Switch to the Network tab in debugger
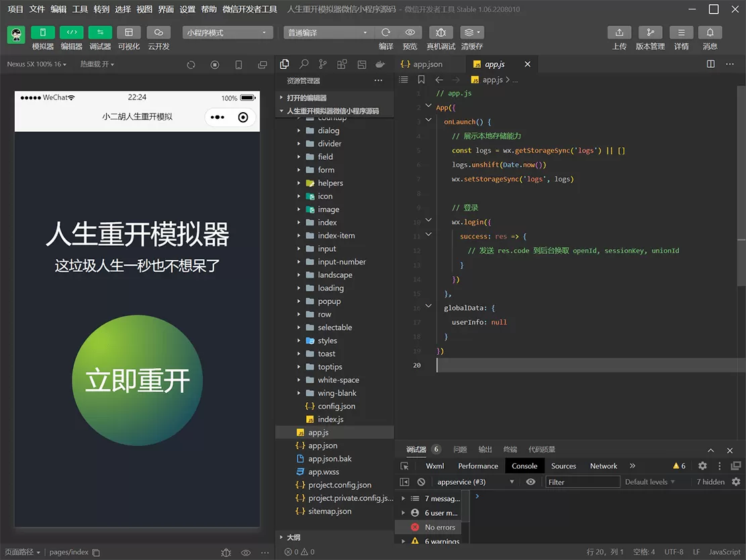The width and height of the screenshot is (746, 560). [603, 465]
